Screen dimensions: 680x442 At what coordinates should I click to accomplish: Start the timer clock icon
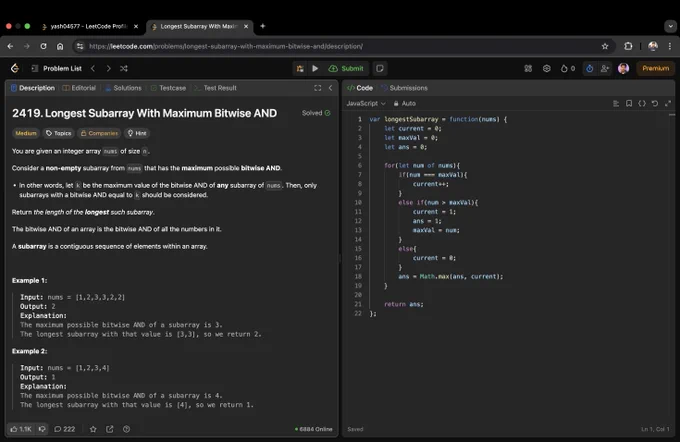(x=589, y=69)
